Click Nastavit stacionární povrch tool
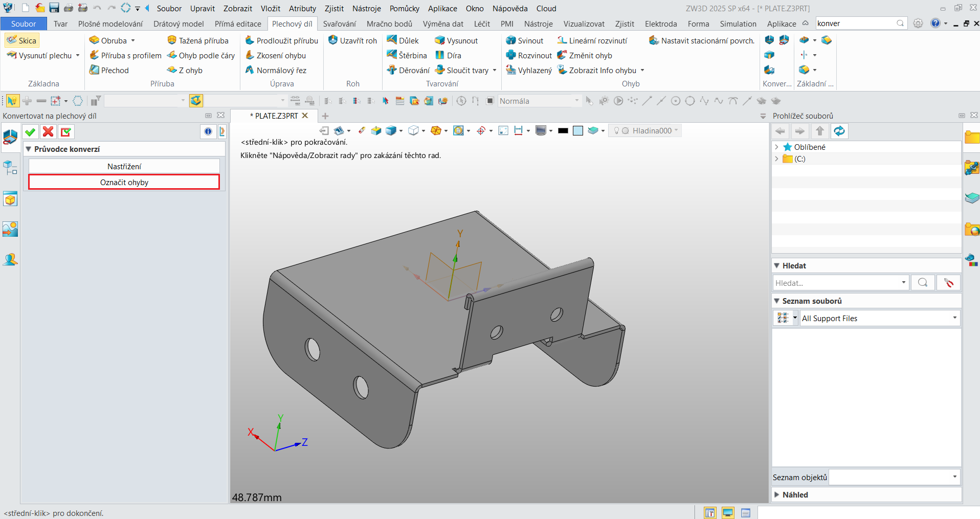Image resolution: width=980 pixels, height=519 pixels. pos(702,40)
